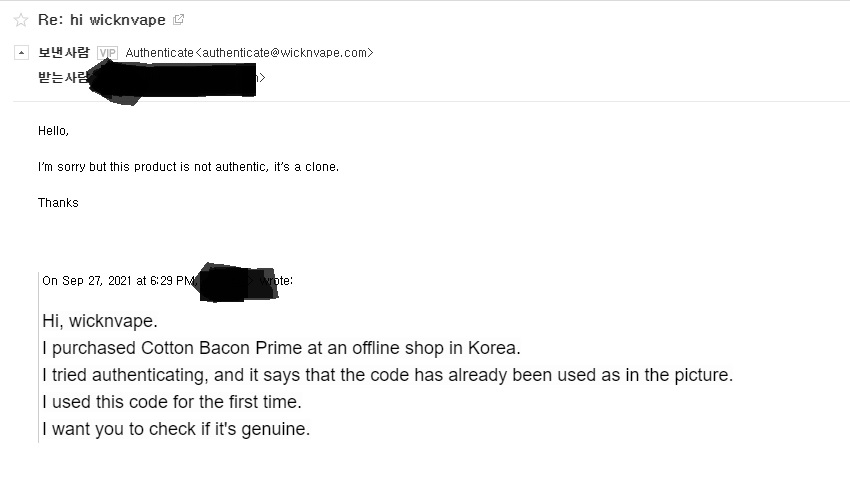The image size is (850, 502).
Task: Click the quoted line "Hi, wicknvape."
Action: point(100,321)
